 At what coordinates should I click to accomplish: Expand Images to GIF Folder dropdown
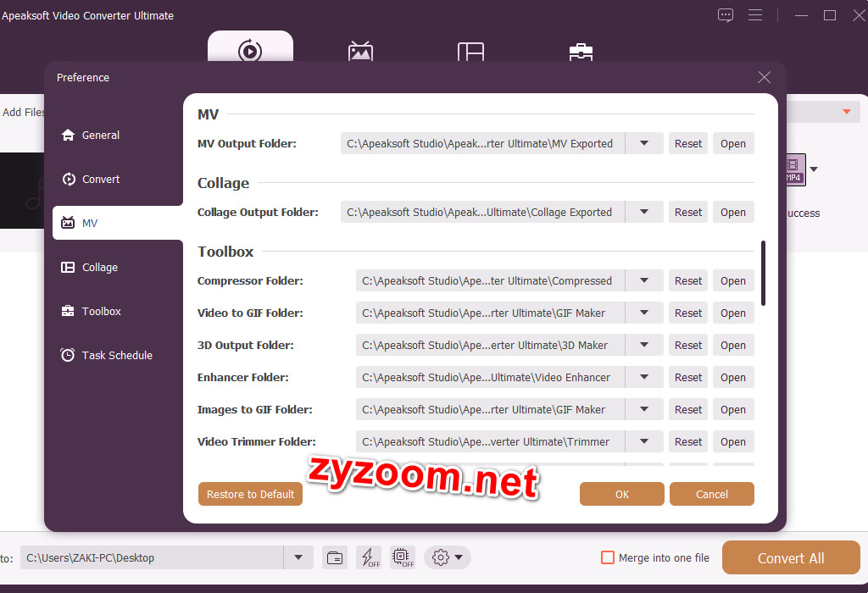pyautogui.click(x=644, y=409)
